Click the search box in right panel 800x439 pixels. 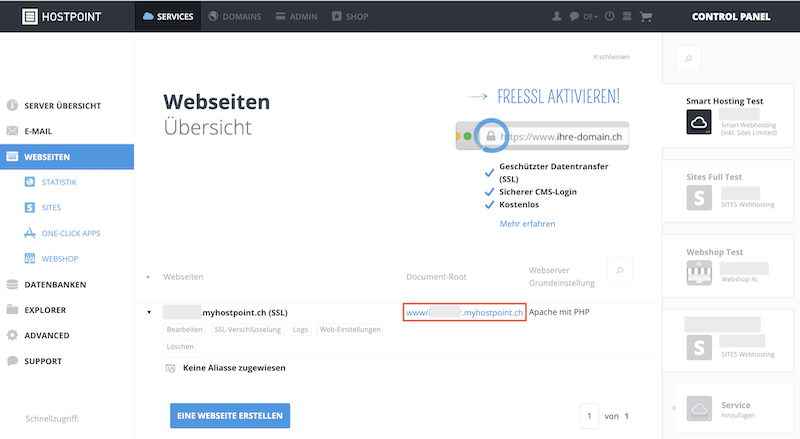coord(688,58)
